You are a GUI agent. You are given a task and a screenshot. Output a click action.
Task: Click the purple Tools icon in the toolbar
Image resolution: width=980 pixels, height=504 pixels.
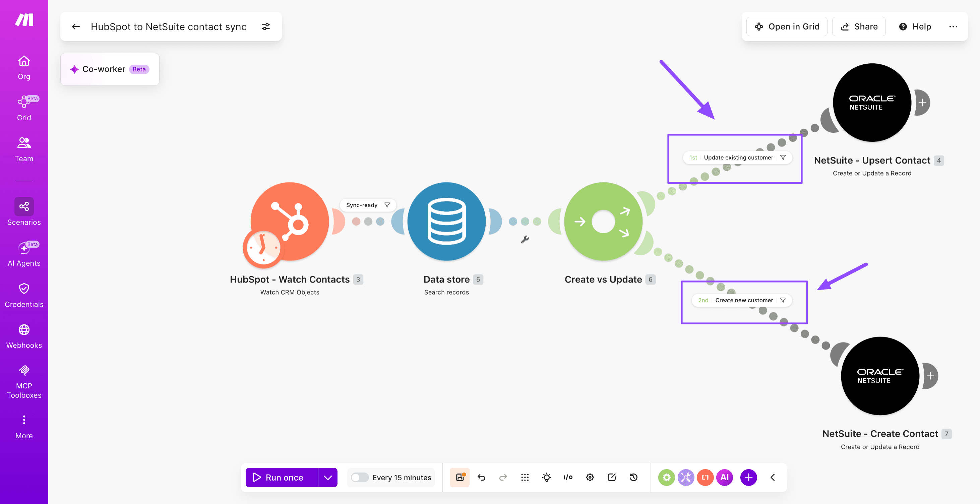click(686, 478)
